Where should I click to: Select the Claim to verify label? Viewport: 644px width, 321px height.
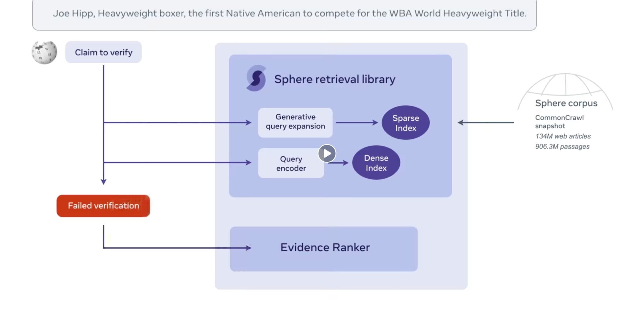point(103,52)
